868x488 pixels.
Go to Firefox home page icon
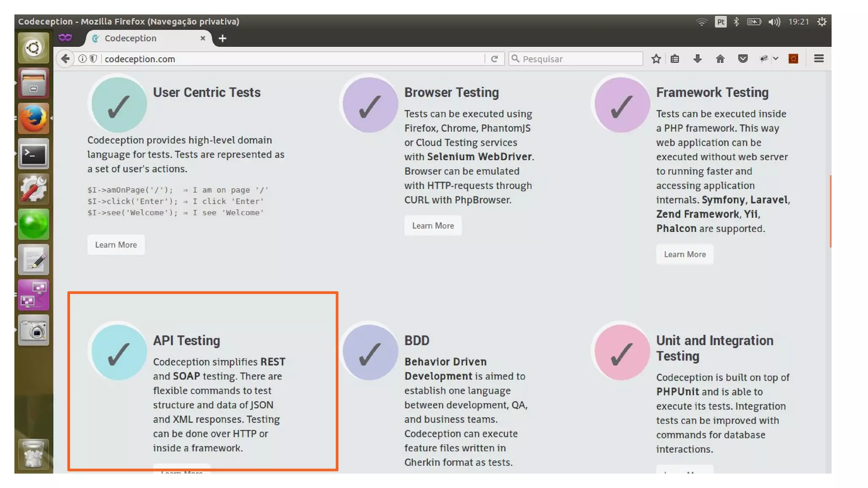(x=720, y=59)
